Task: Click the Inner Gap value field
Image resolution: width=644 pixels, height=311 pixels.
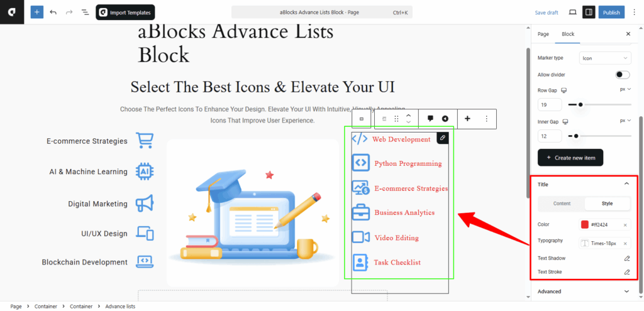Action: [x=550, y=136]
